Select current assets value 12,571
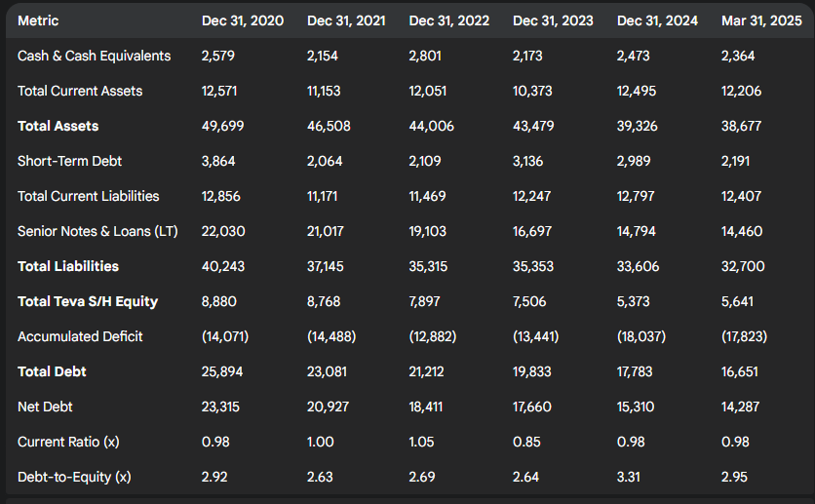The width and height of the screenshot is (815, 504). click(x=219, y=91)
